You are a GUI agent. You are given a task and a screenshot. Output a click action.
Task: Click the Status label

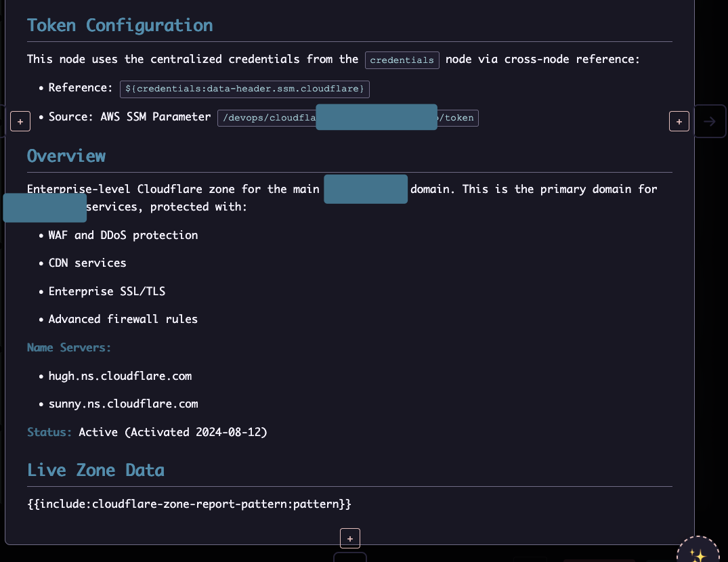[49, 432]
